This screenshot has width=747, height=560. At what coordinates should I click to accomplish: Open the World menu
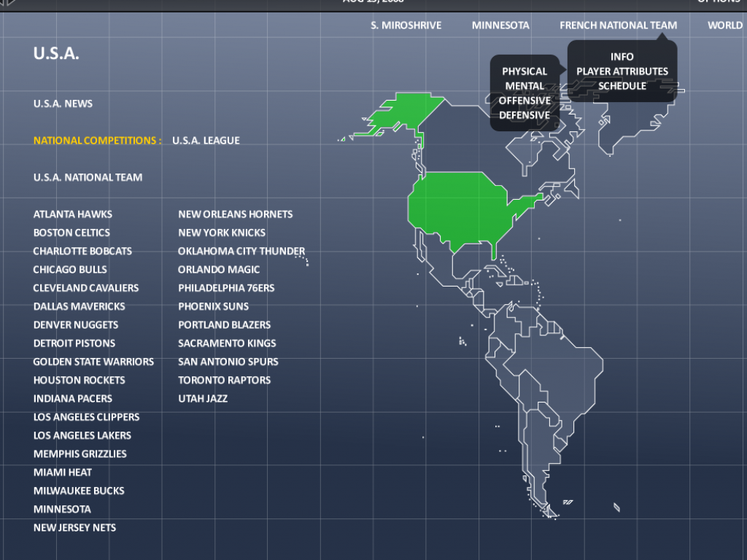pos(724,25)
